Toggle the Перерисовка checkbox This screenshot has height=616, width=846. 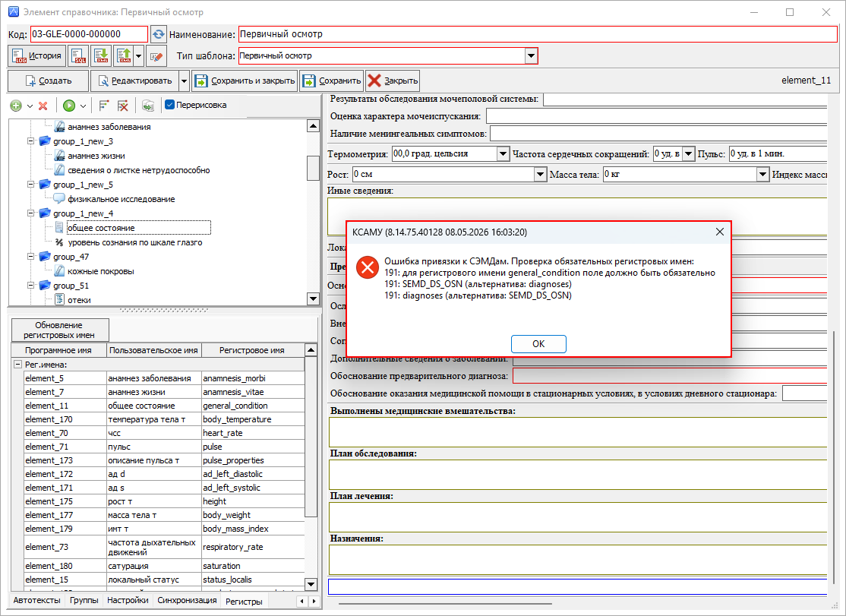point(169,105)
